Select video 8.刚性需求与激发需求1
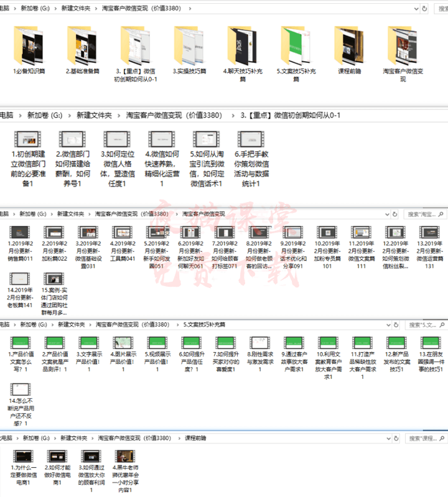 point(260,355)
